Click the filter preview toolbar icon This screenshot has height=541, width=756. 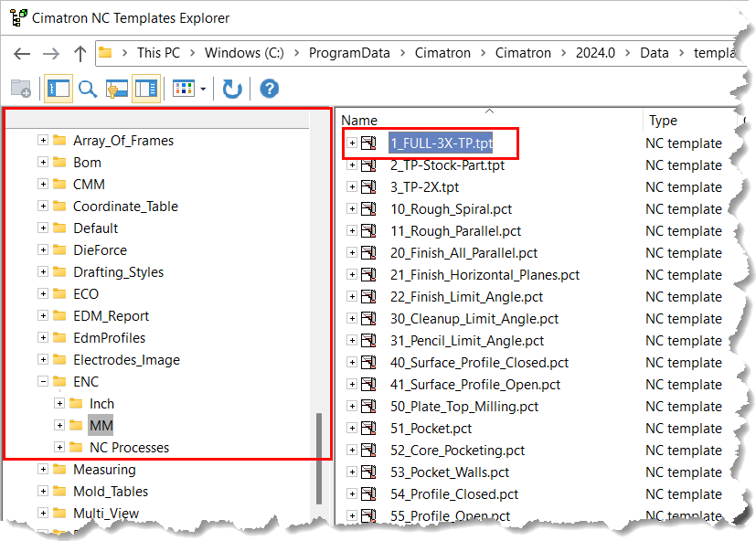tap(117, 89)
